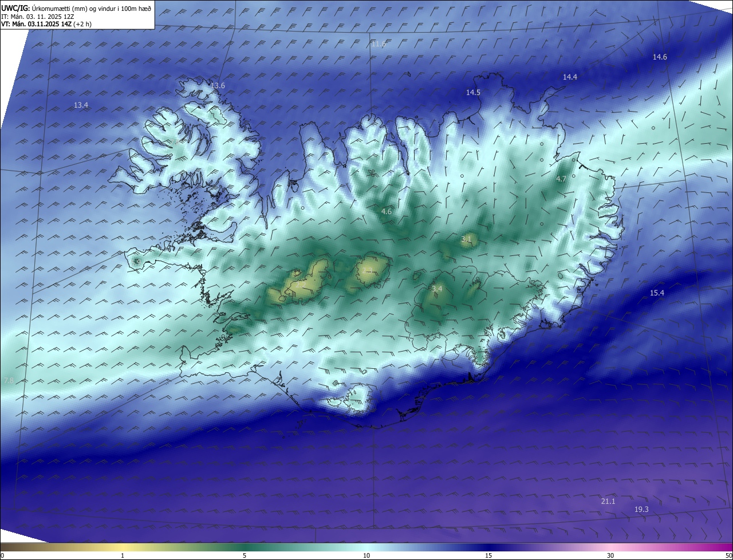Click the 14.6 value label
The width and height of the screenshot is (733, 560).
coord(660,57)
